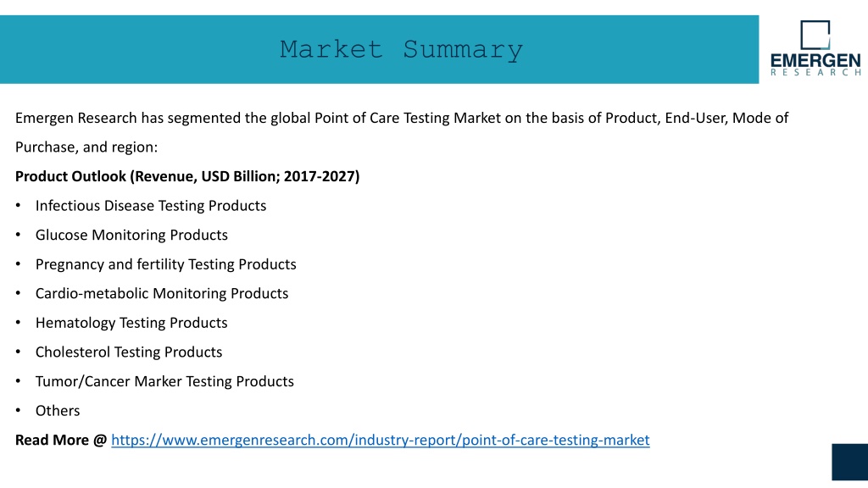Click the bullet point before Others
868x488 pixels.
pyautogui.click(x=19, y=411)
